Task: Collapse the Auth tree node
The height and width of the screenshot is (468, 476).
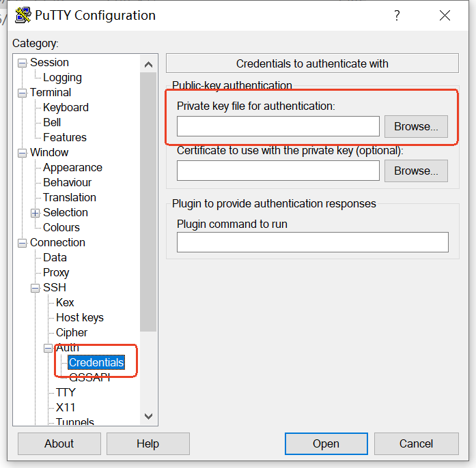Action: click(x=48, y=348)
